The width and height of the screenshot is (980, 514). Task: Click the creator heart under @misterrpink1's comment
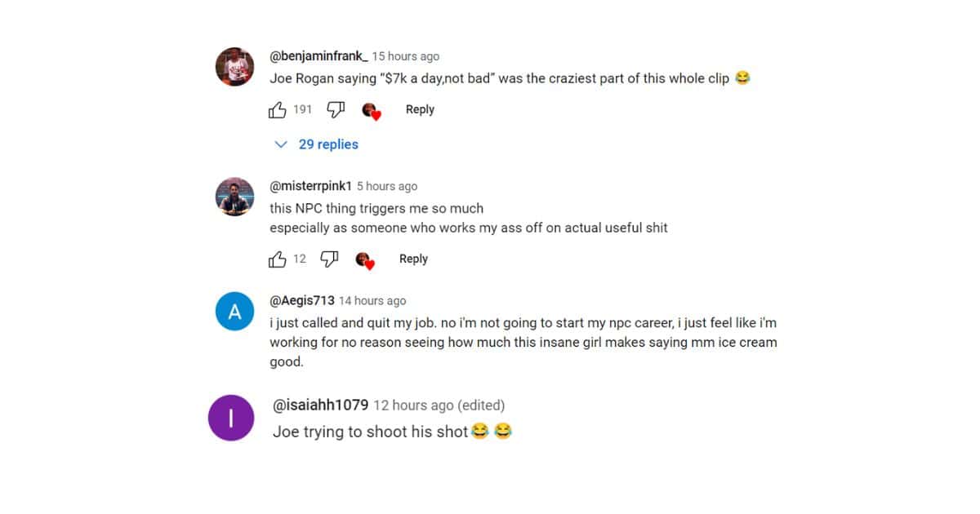(x=365, y=260)
